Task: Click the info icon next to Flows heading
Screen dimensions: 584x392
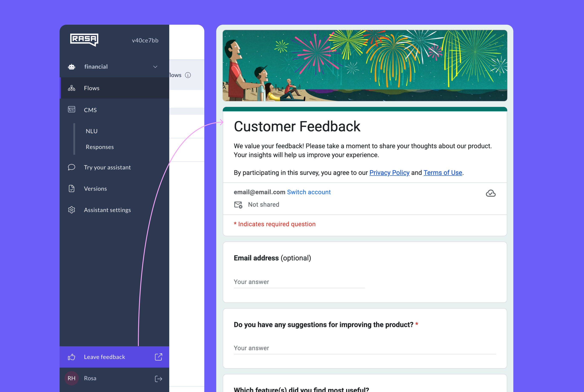Action: [188, 75]
